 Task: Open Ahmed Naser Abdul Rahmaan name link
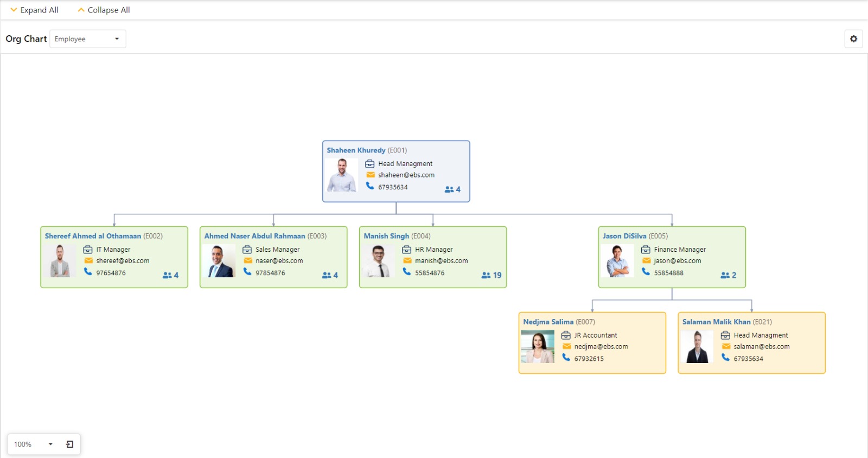point(254,236)
